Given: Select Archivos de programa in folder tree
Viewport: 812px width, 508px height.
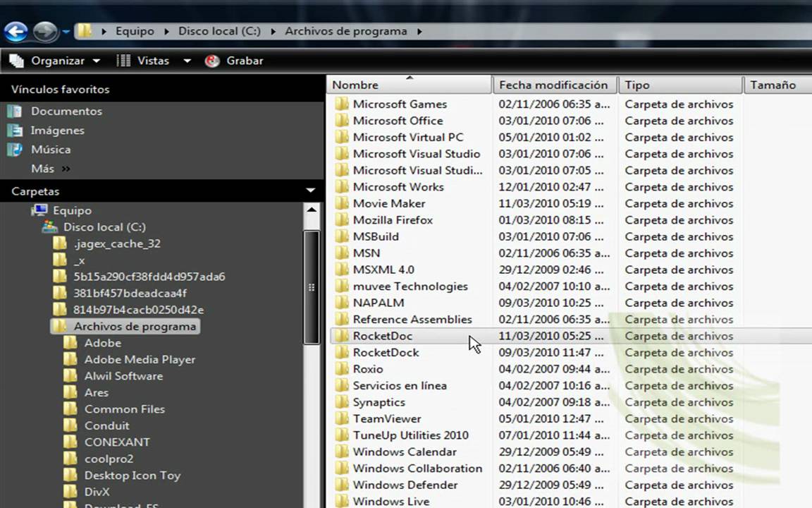Looking at the screenshot, I should coord(135,327).
